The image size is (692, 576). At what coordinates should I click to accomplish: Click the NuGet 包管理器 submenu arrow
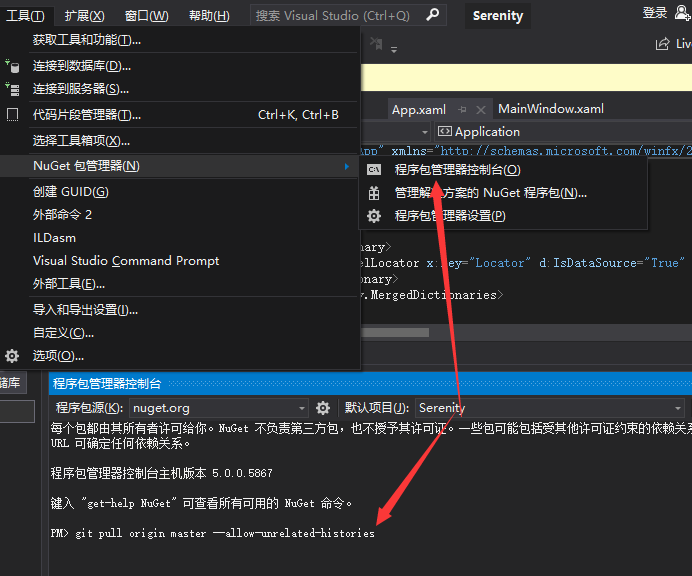(347, 166)
